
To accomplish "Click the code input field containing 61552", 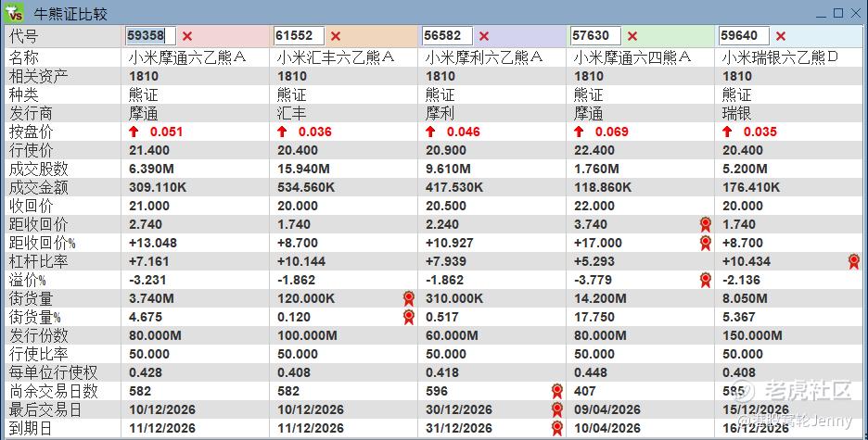I will pyautogui.click(x=299, y=36).
